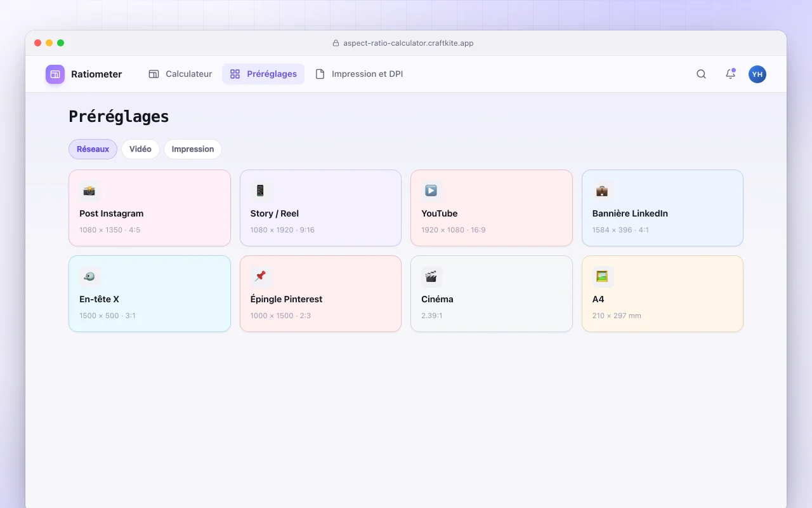
Task: Click the pushpin icon on Épingle Pinterest
Action: point(260,276)
